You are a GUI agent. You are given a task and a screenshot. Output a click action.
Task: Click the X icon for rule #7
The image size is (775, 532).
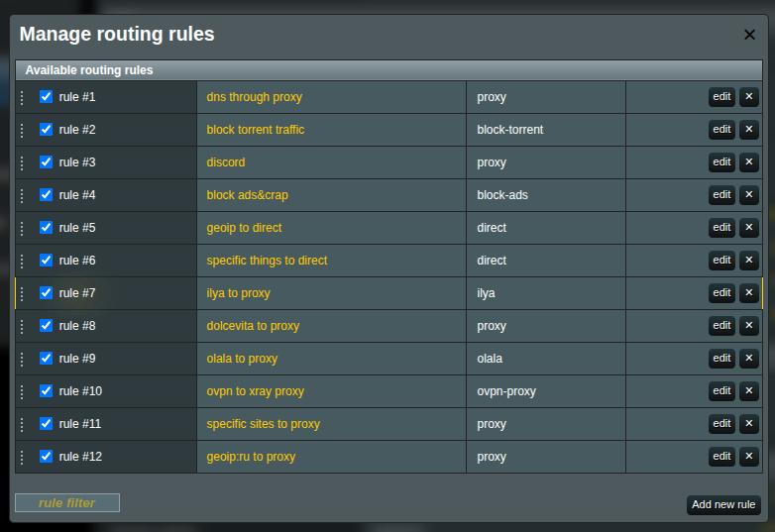[748, 293]
